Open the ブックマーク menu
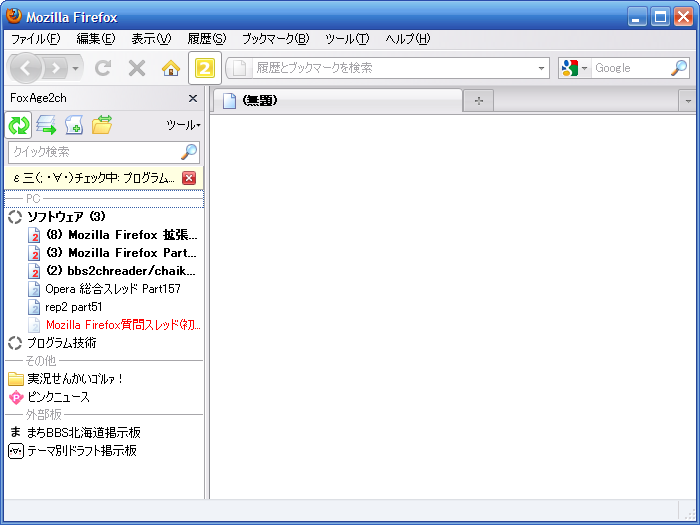 [275, 39]
